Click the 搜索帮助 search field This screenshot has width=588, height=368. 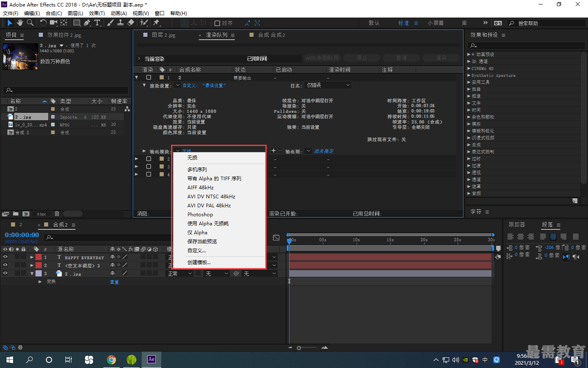tap(547, 23)
